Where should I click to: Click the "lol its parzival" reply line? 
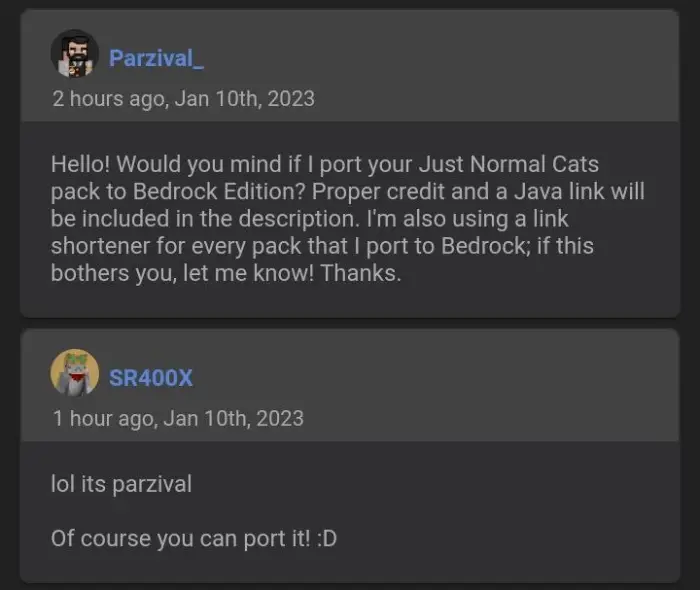[120, 484]
